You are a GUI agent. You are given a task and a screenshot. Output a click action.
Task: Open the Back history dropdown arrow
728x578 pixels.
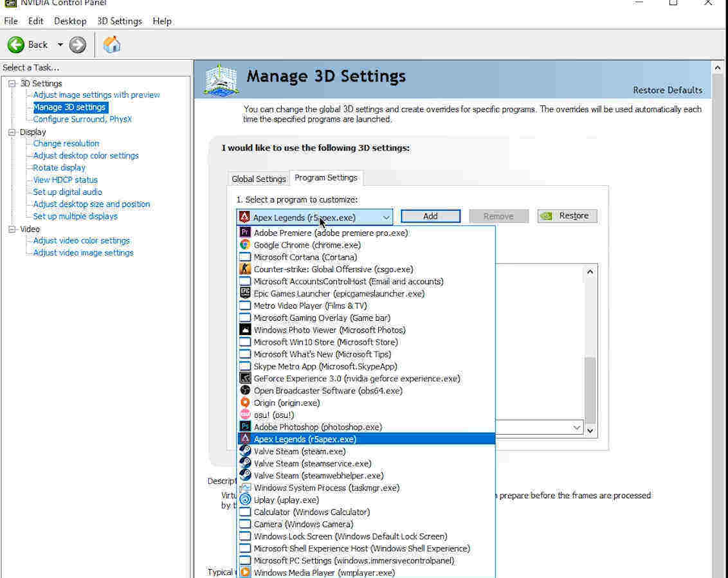coord(60,44)
